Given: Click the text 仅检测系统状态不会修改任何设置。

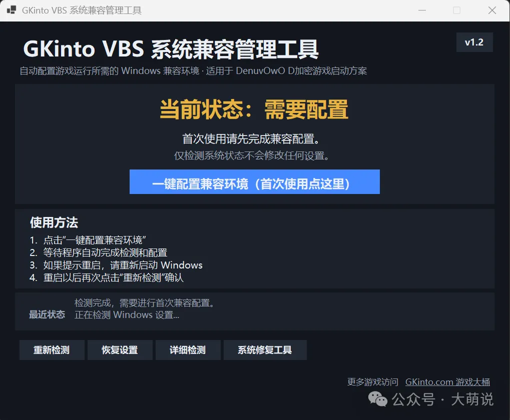Looking at the screenshot, I should pos(252,155).
